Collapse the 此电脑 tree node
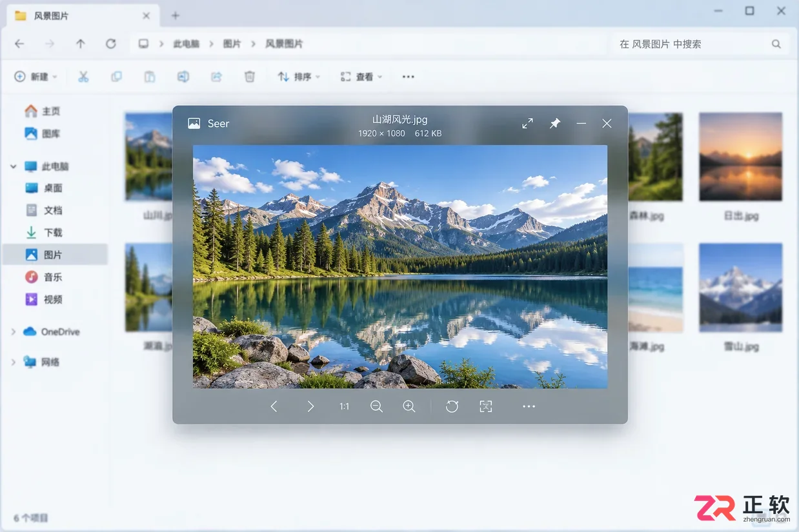This screenshot has height=532, width=799. point(13,166)
